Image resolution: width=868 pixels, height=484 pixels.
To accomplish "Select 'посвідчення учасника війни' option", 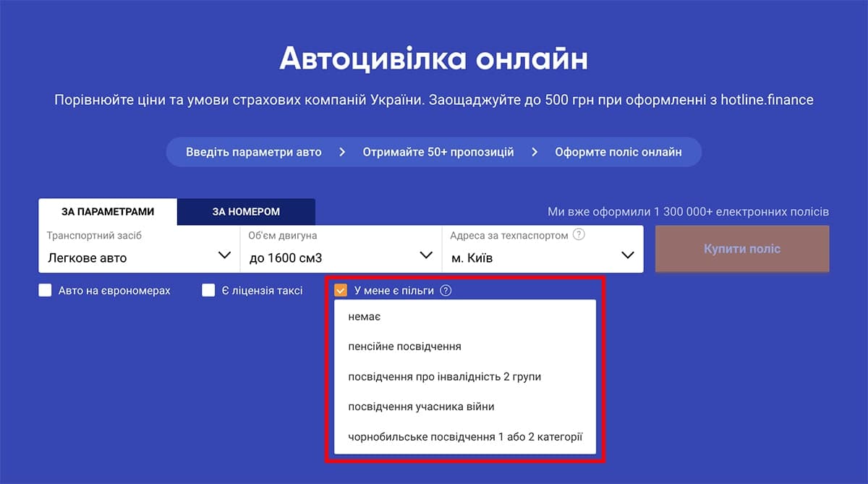I will click(x=465, y=407).
